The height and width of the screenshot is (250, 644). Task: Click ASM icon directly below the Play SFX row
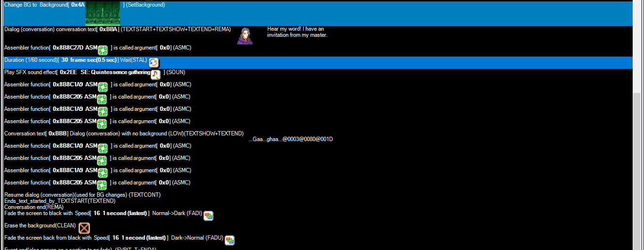coord(103,87)
